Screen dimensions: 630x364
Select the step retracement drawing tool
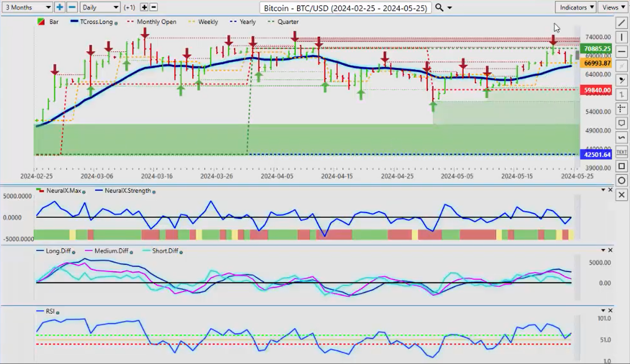tap(622, 95)
